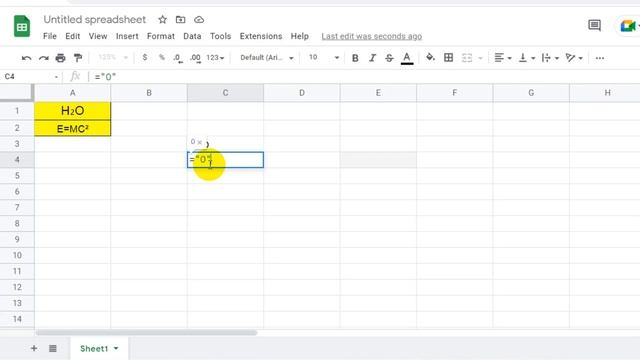Open vertical align dropdown
This screenshot has width=640, height=360.
(527, 58)
